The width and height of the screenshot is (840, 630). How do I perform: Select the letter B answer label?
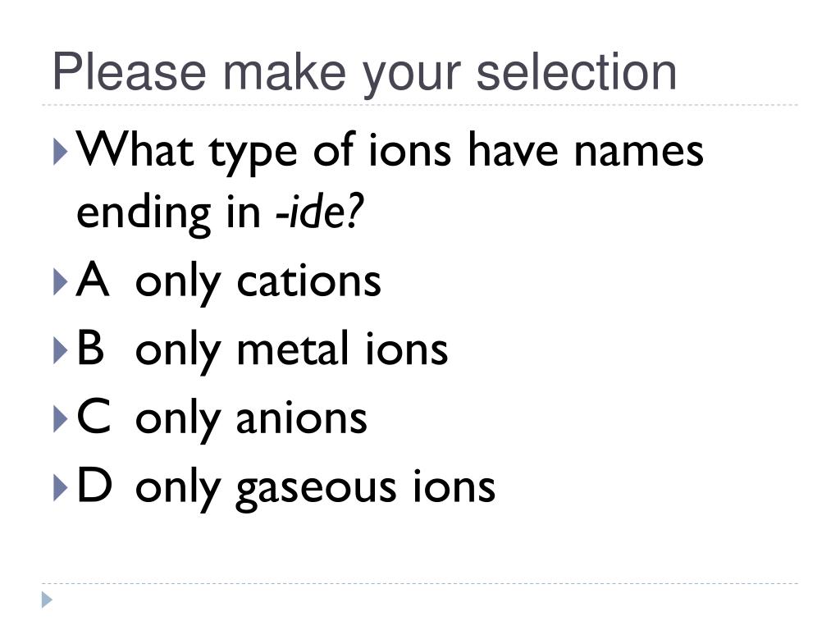click(x=90, y=347)
